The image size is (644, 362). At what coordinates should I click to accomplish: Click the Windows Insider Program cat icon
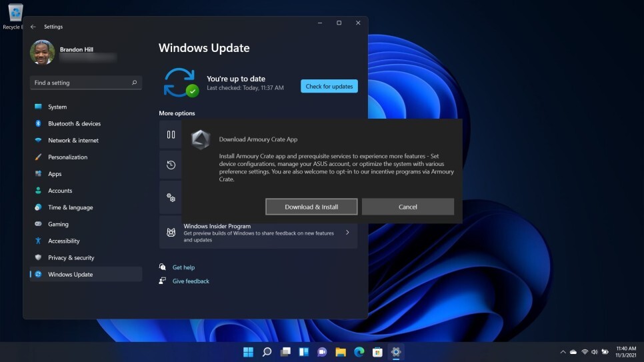pyautogui.click(x=171, y=233)
